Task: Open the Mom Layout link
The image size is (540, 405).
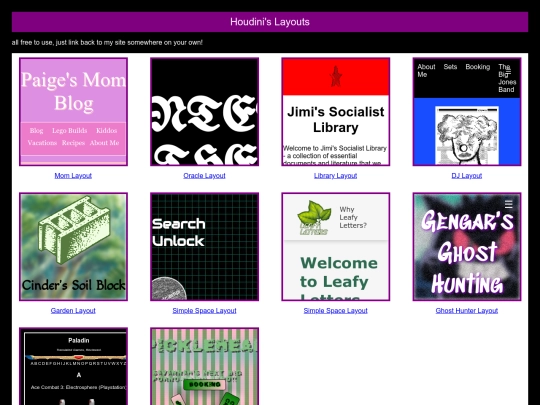Action: [x=73, y=176]
